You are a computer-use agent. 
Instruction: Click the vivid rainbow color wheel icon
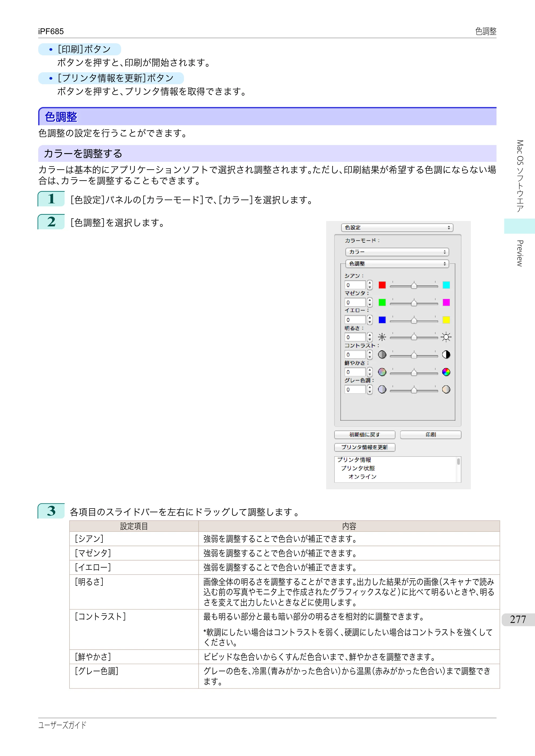446,372
